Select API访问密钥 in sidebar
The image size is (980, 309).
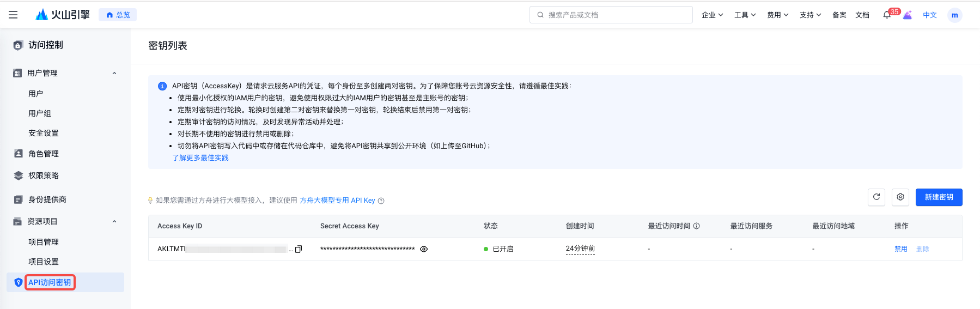50,282
